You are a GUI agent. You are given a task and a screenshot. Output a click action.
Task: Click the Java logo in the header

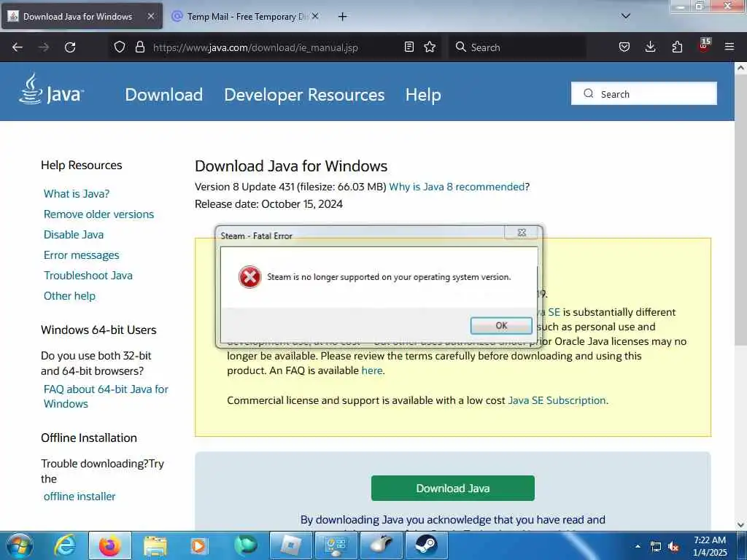pyautogui.click(x=52, y=89)
